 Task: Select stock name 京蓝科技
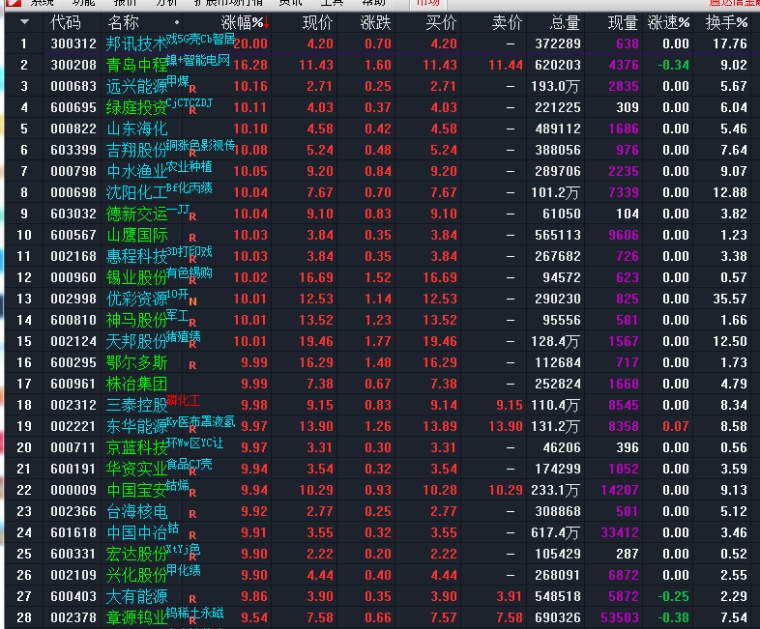coord(137,448)
